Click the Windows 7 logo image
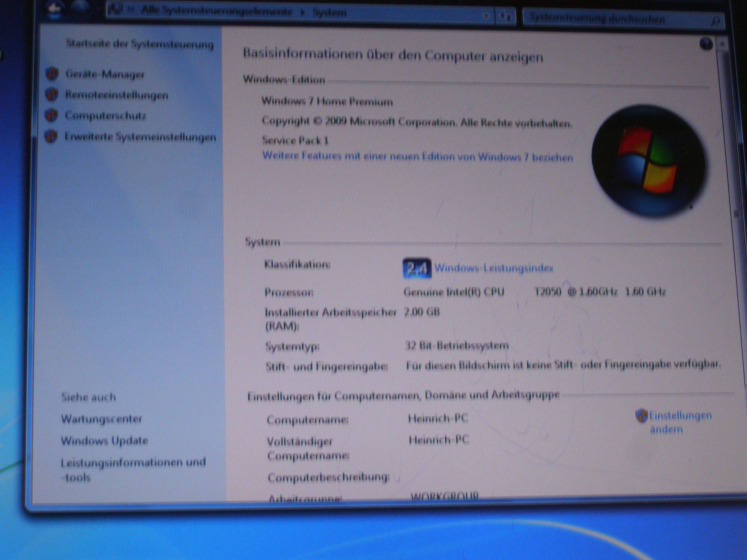Viewport: 747px width, 560px height. [649, 161]
